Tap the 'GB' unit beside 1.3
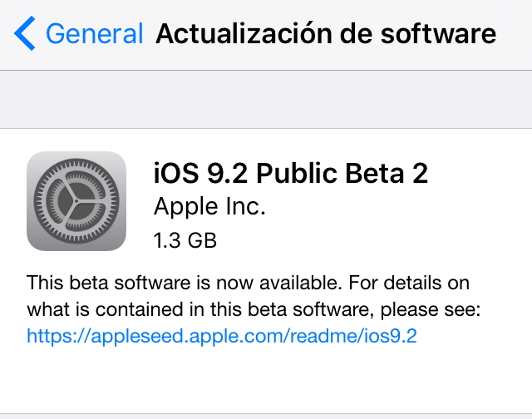This screenshot has height=419, width=532. click(202, 240)
